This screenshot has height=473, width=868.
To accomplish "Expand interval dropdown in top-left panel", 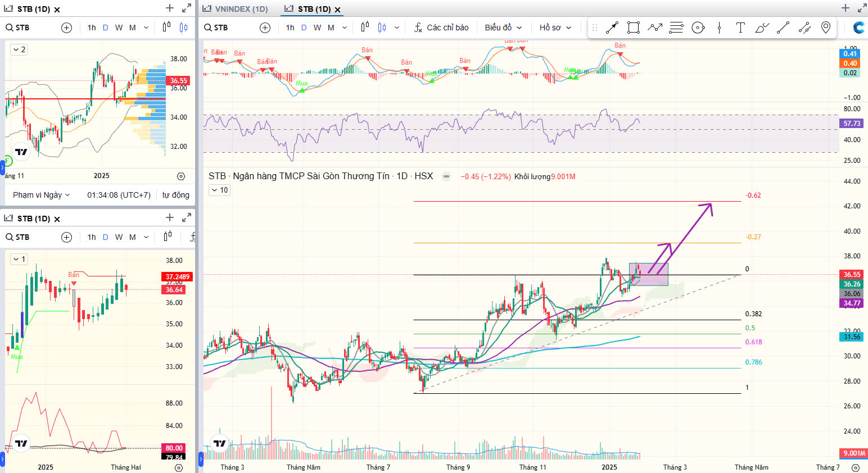I will pos(146,28).
